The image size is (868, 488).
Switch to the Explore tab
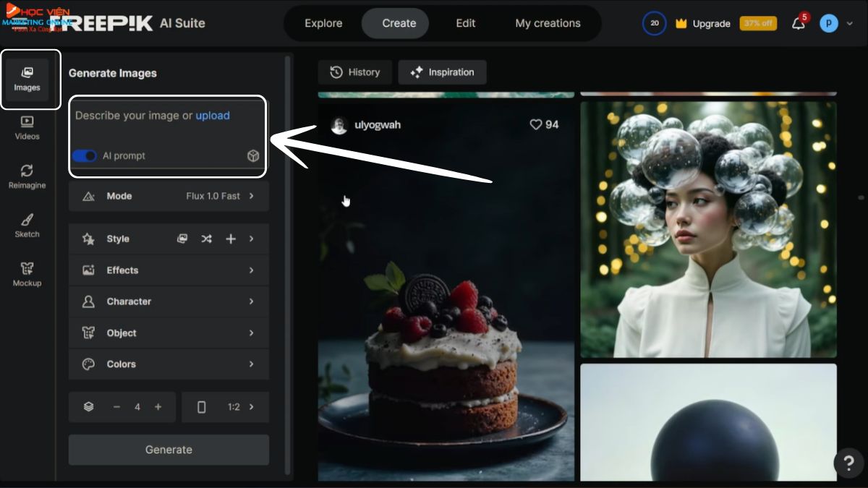323,23
